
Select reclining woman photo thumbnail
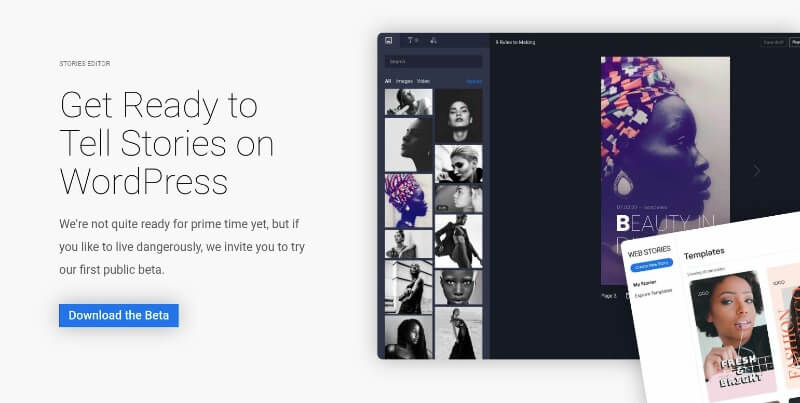408,102
